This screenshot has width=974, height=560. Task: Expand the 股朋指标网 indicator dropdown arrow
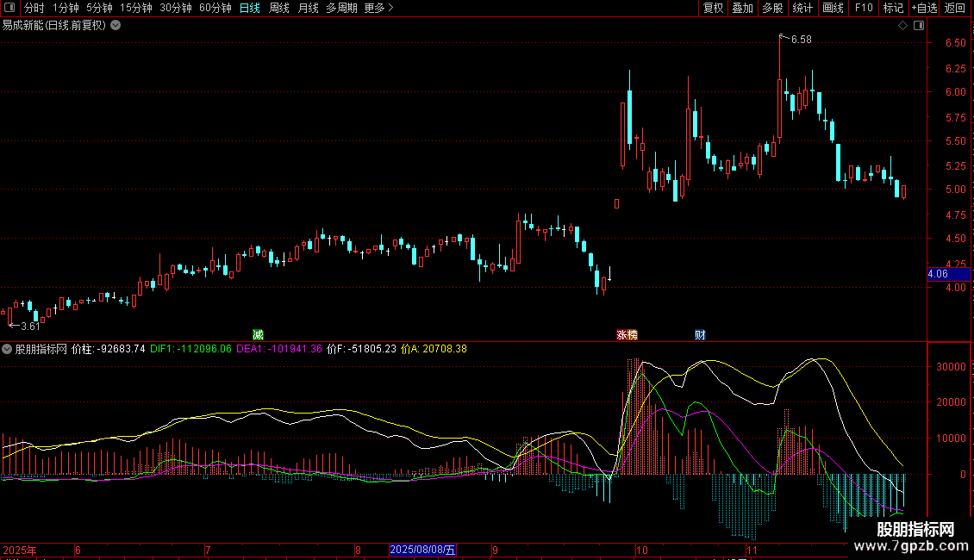[8, 350]
